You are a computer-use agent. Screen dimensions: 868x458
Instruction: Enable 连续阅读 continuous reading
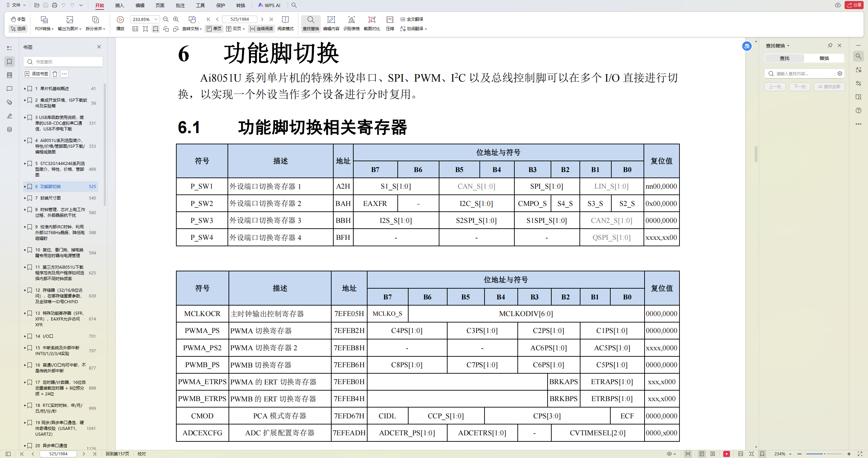click(261, 28)
